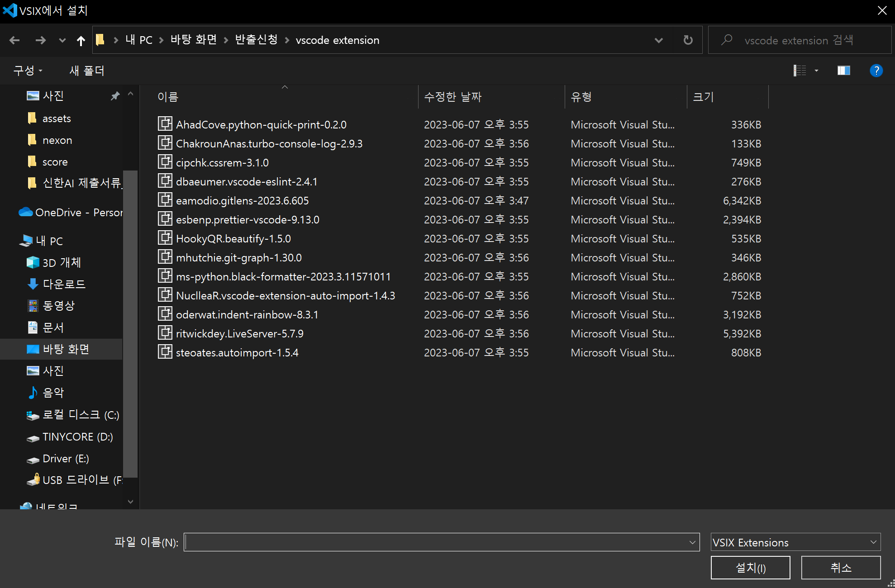Open 3D 개체 folder
The width and height of the screenshot is (895, 588).
(x=62, y=263)
